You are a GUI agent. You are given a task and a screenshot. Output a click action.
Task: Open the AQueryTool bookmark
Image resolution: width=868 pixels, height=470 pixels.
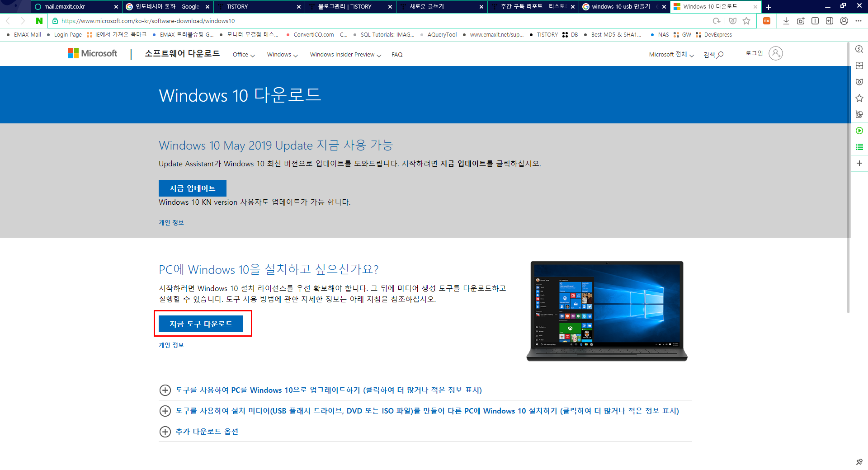pos(438,35)
